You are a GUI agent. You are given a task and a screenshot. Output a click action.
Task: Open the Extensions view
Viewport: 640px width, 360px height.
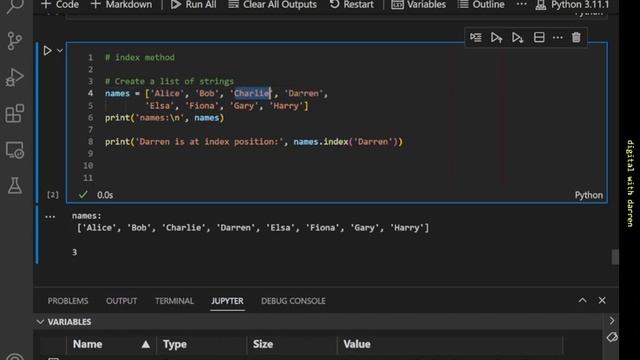click(x=15, y=113)
